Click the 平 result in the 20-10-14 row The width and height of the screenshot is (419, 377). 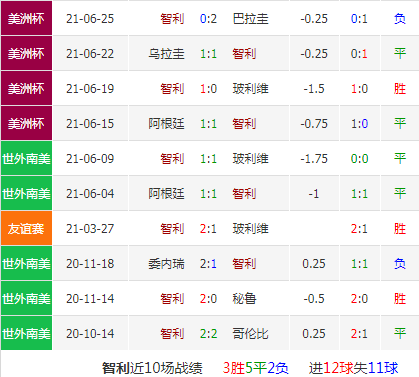click(x=400, y=334)
